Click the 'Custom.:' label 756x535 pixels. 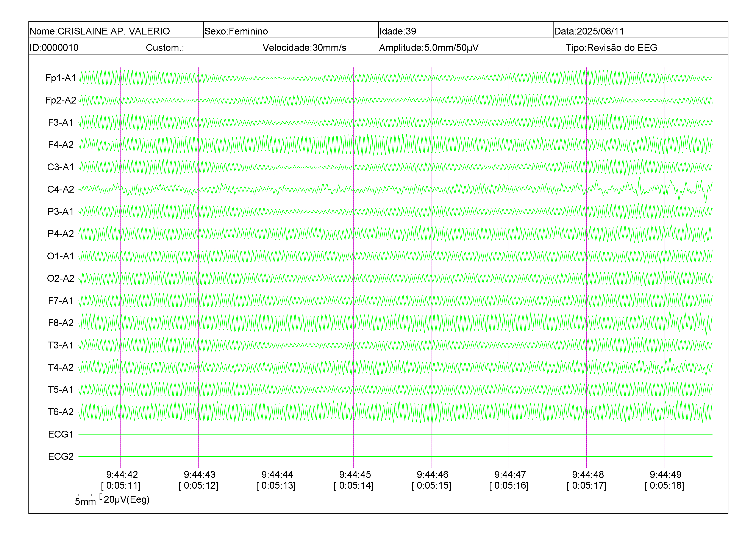click(165, 48)
